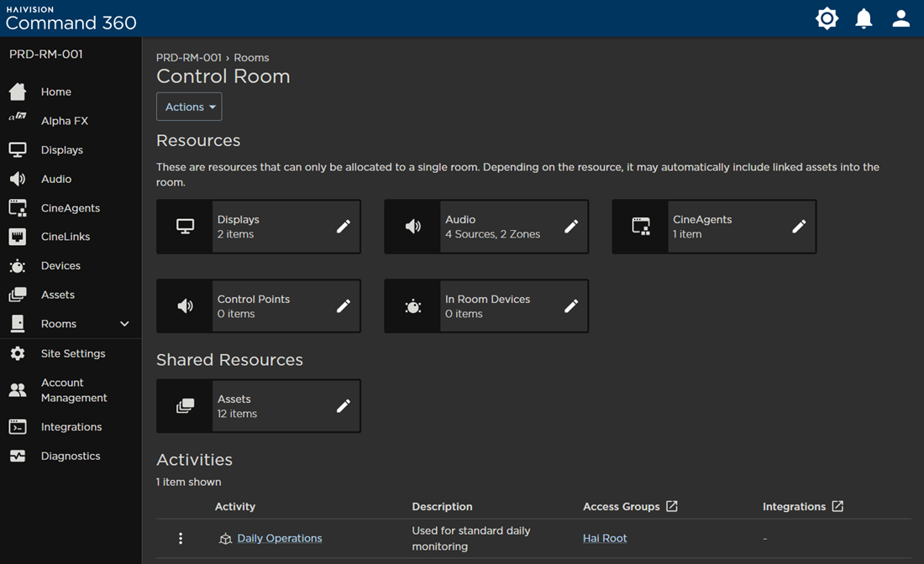
Task: Click PRD-RM-001 in the breadcrumb
Action: [x=188, y=58]
